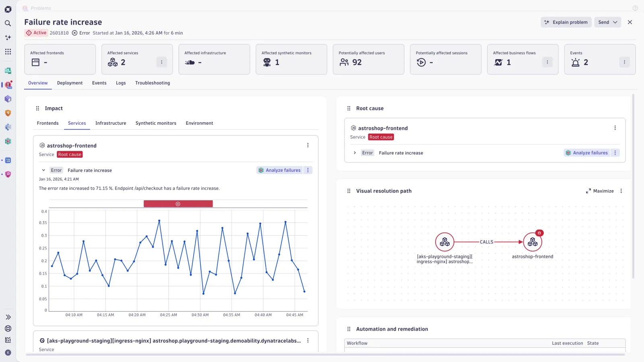Viewport: 644px width, 362px height.
Task: Open search from the left sidebar
Action: [x=8, y=23]
